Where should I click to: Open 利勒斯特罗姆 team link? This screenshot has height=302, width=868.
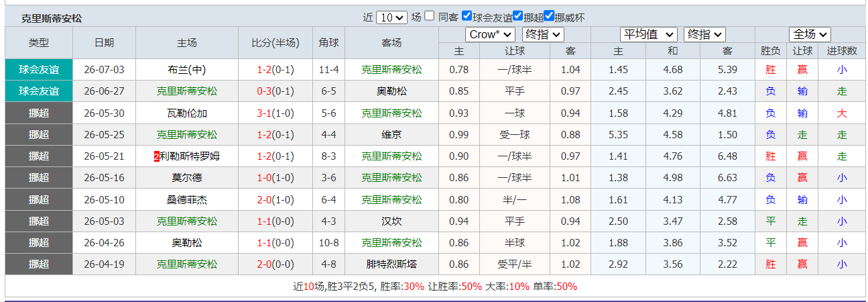coord(190,156)
